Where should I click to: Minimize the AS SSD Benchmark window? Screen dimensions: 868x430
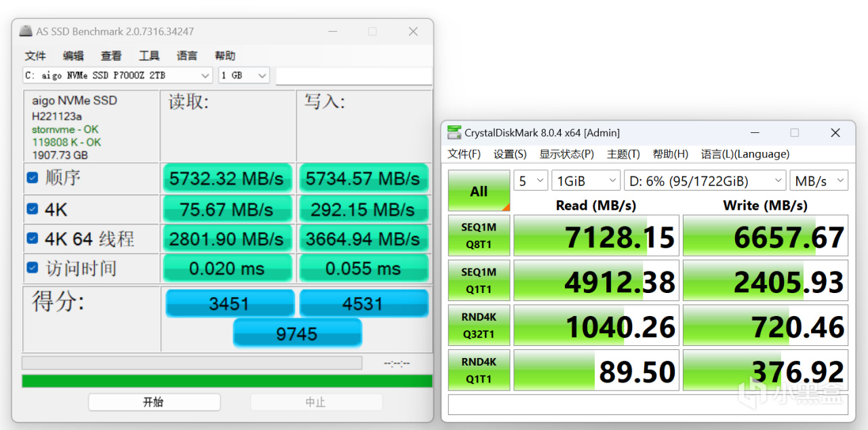pos(333,32)
